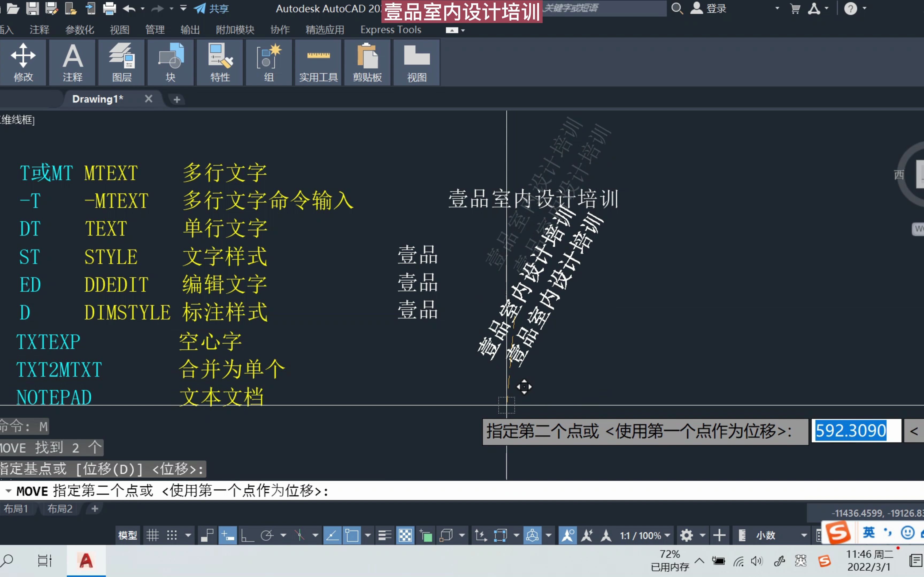
Task: Open the 附加模块 ribbon tab
Action: [236, 29]
